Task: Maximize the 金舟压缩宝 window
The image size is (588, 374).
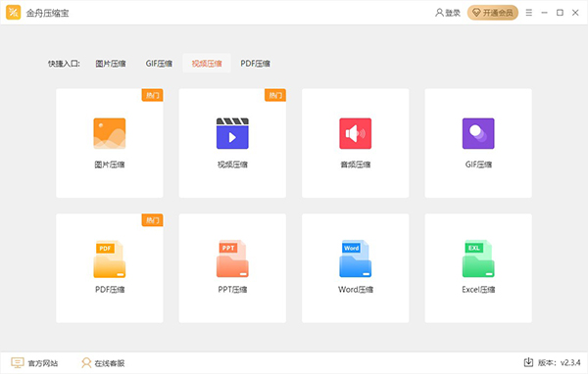Action: click(560, 13)
